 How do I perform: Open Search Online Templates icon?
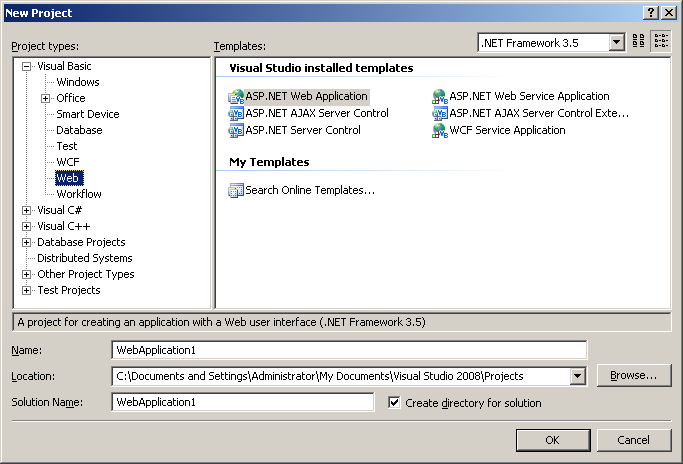click(x=236, y=190)
